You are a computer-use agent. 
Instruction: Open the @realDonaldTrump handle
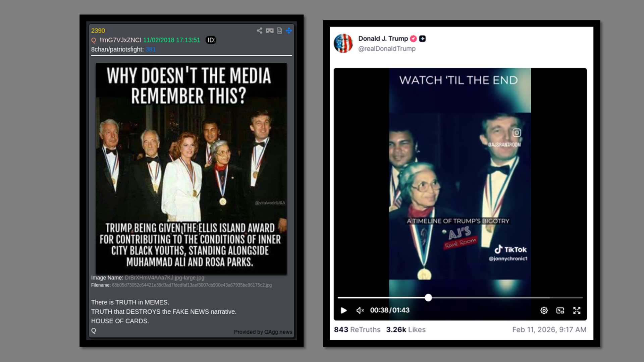point(387,49)
